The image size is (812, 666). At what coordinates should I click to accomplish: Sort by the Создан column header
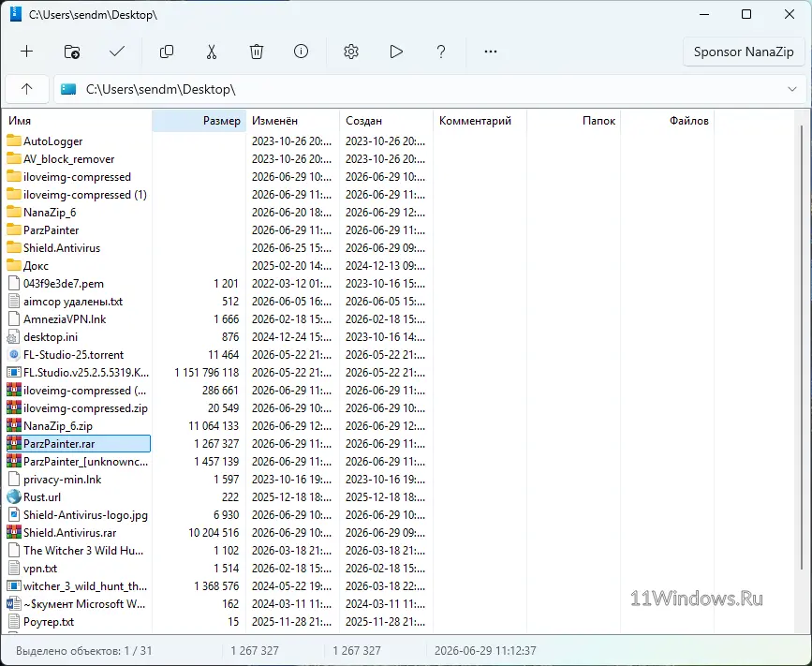click(x=386, y=121)
